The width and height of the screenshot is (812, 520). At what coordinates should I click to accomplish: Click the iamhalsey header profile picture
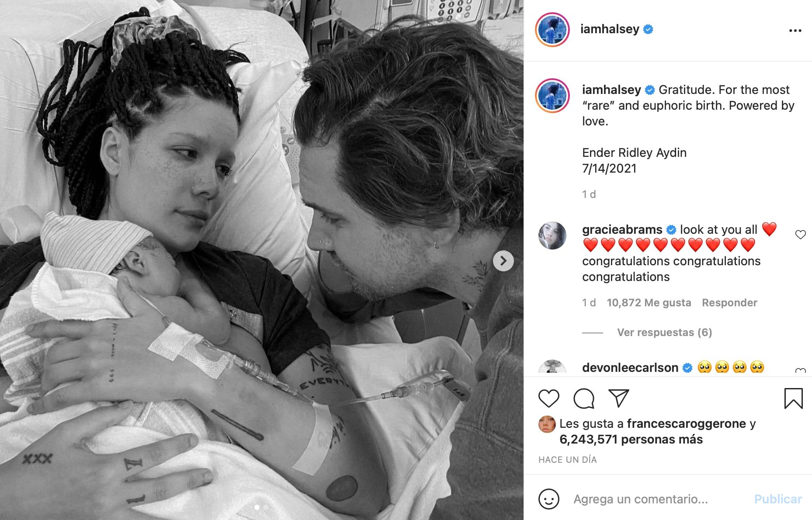[x=552, y=29]
